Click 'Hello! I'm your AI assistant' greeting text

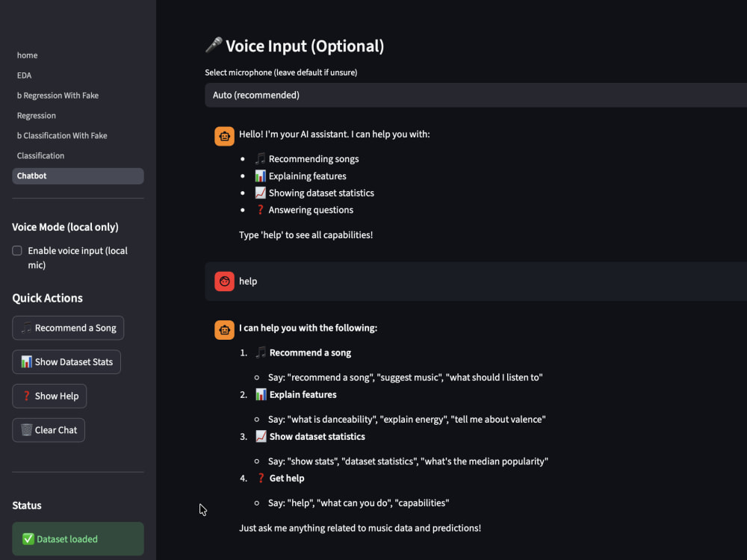coord(335,134)
